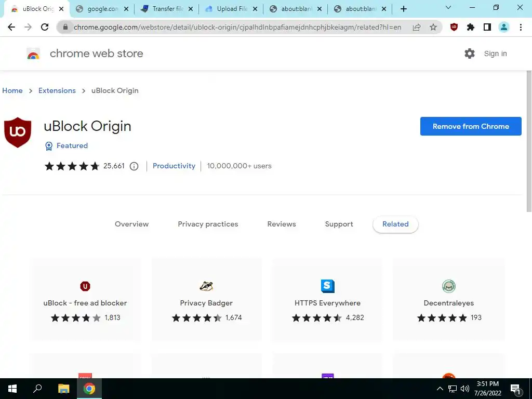Image resolution: width=532 pixels, height=399 pixels.
Task: Open the Reviews tab
Action: pyautogui.click(x=282, y=224)
